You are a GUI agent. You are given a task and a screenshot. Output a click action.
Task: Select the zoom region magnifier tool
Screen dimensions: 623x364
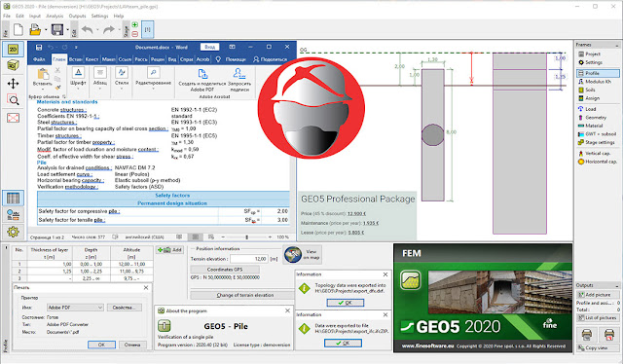(13, 99)
